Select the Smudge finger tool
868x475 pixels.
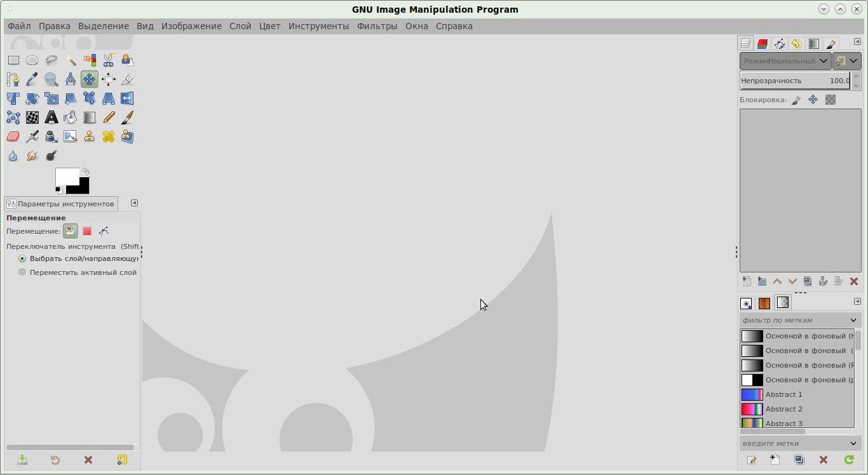tap(32, 156)
